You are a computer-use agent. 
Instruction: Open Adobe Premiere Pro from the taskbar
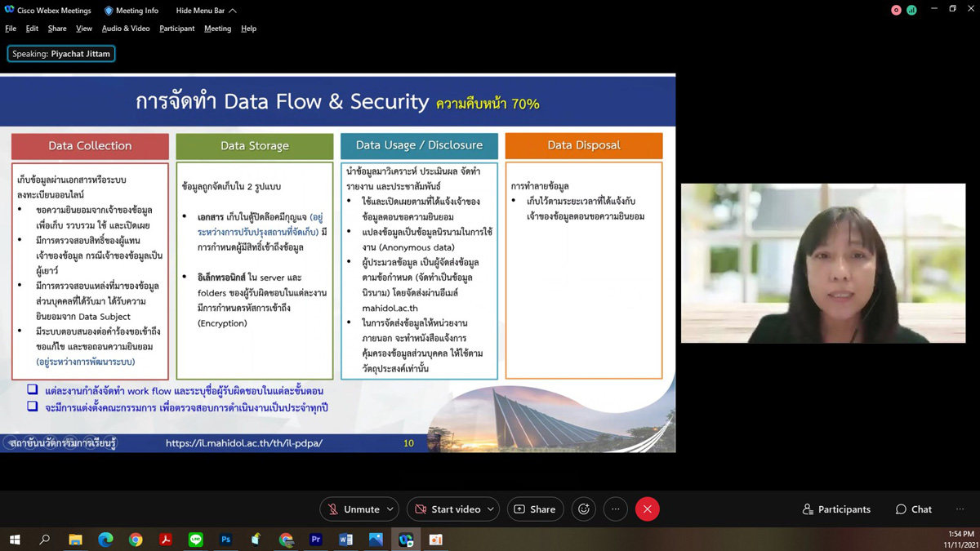click(316, 540)
